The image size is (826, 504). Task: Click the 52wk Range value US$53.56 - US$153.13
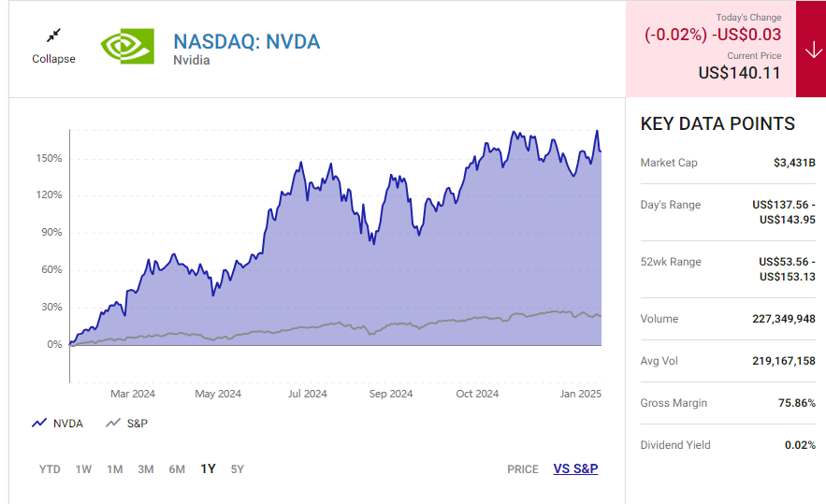coord(787,269)
